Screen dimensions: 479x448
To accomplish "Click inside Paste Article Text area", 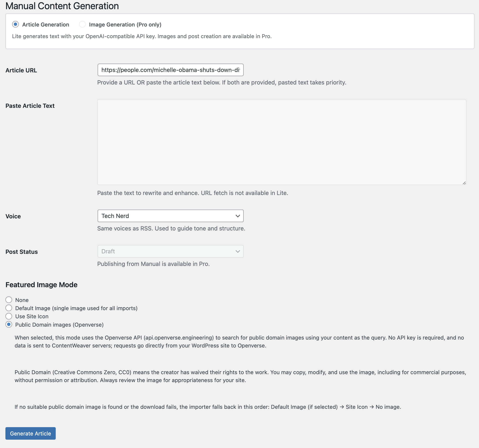I will click(x=281, y=142).
